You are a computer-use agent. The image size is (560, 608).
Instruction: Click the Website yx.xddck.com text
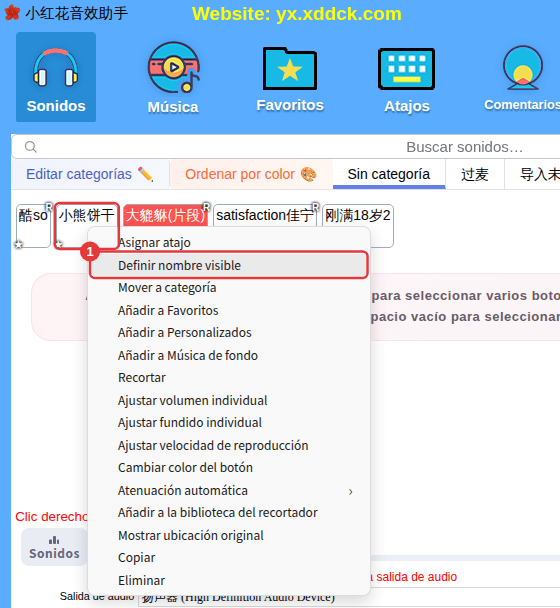[x=297, y=14]
